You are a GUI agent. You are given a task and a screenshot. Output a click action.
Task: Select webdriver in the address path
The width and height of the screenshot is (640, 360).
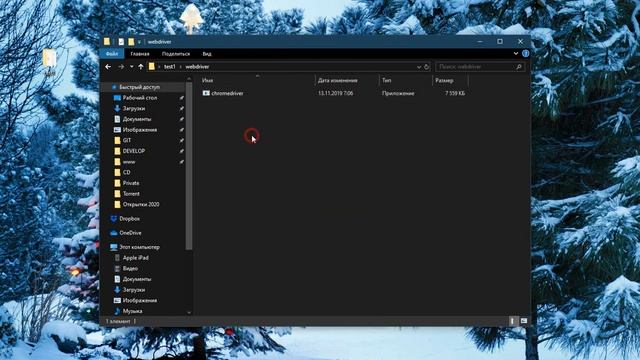[197, 67]
